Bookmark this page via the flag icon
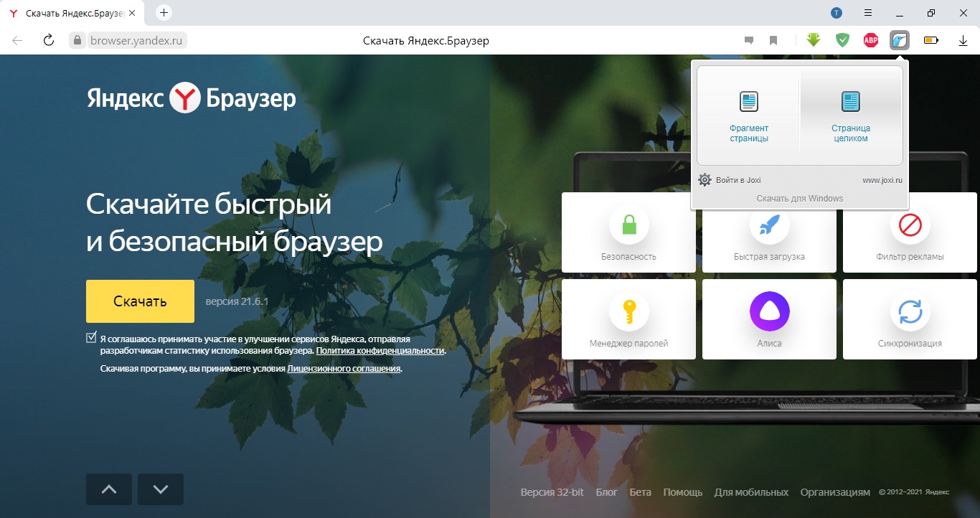Image resolution: width=980 pixels, height=518 pixels. (773, 39)
